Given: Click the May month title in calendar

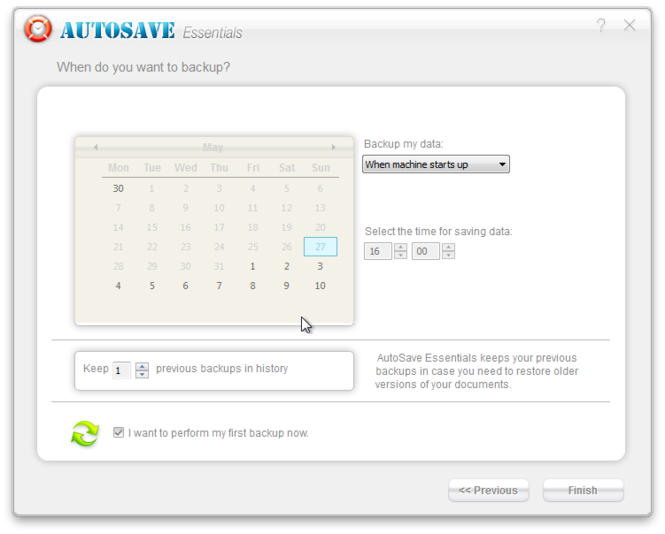Looking at the screenshot, I should (x=213, y=147).
